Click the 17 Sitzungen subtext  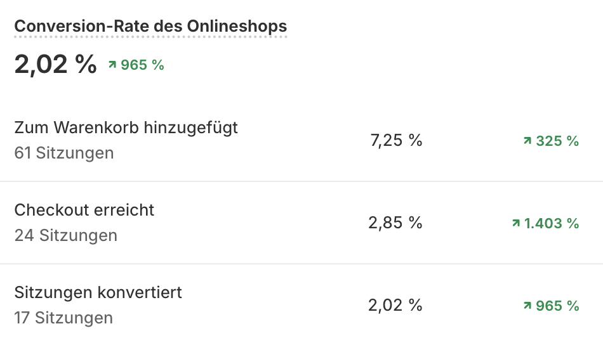tap(63, 318)
